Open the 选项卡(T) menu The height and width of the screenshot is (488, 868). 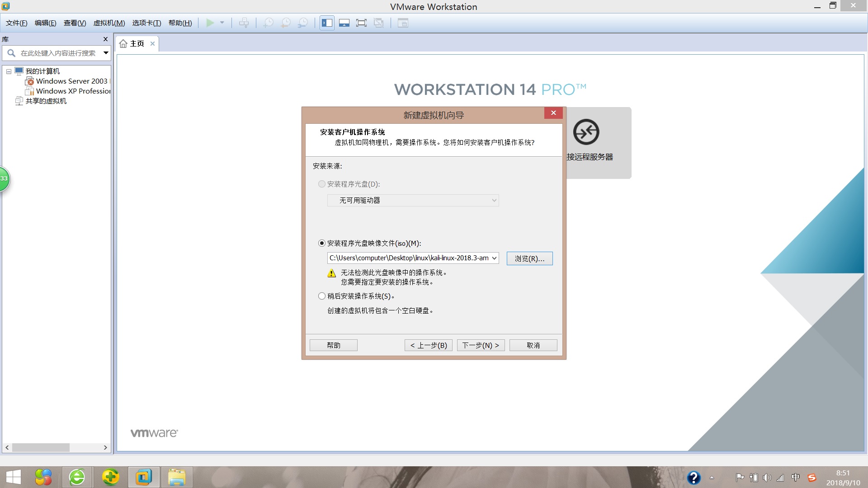coord(147,23)
